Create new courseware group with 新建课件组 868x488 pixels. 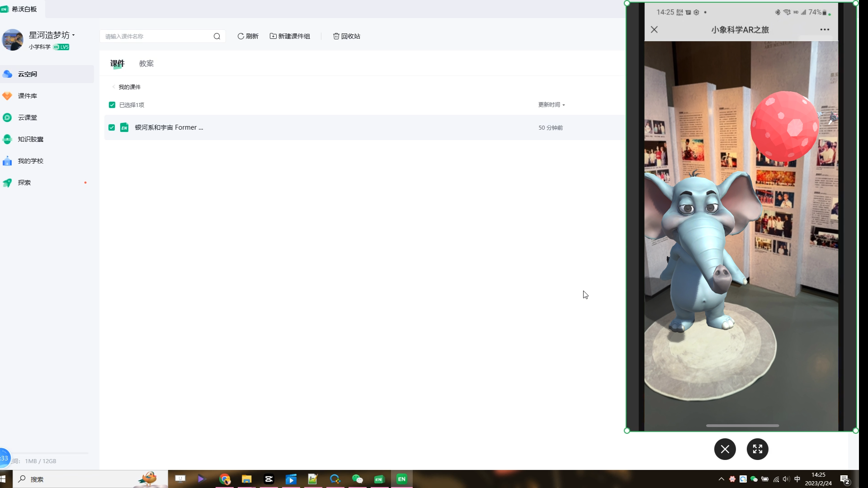click(x=290, y=36)
